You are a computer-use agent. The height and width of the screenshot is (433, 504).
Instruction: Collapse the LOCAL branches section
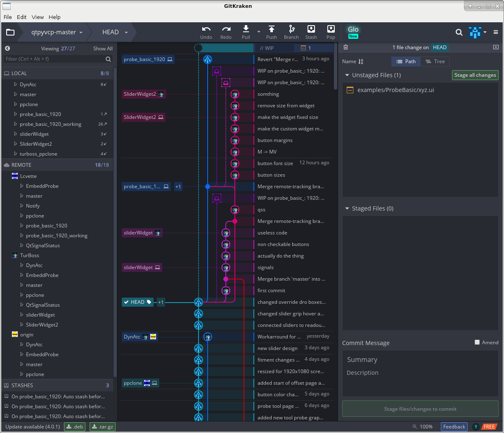tap(57, 73)
